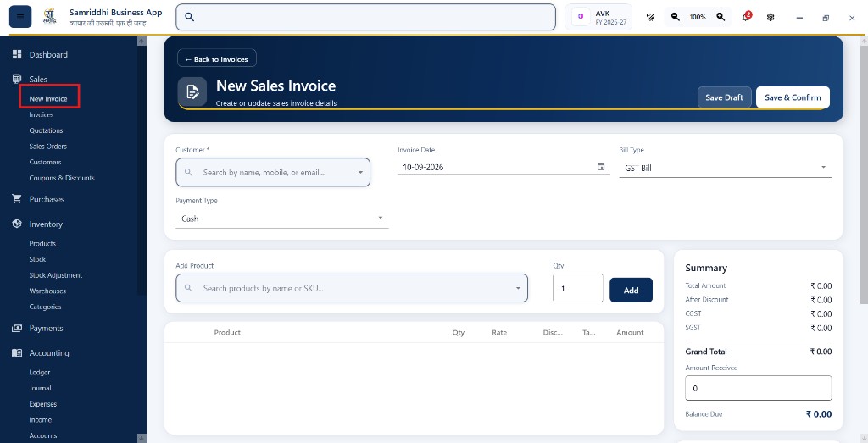The image size is (868, 443).
Task: Open Invoices list in sidebar
Action: click(x=42, y=114)
